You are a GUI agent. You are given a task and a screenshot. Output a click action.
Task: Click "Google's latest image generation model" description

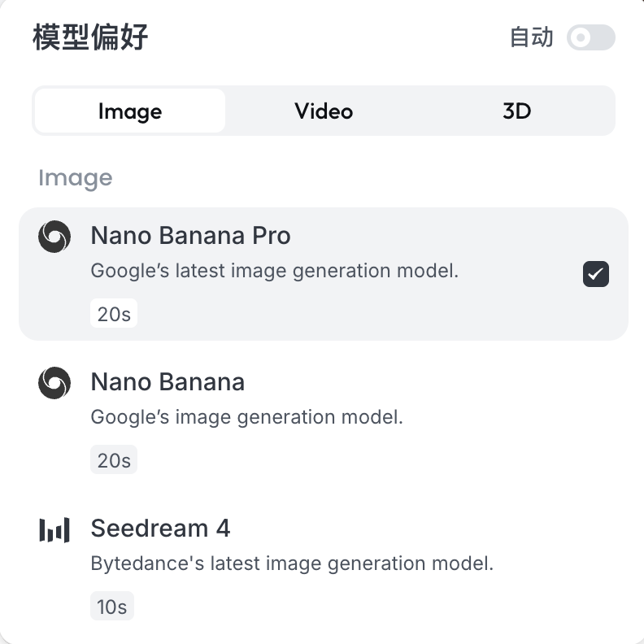tap(275, 271)
